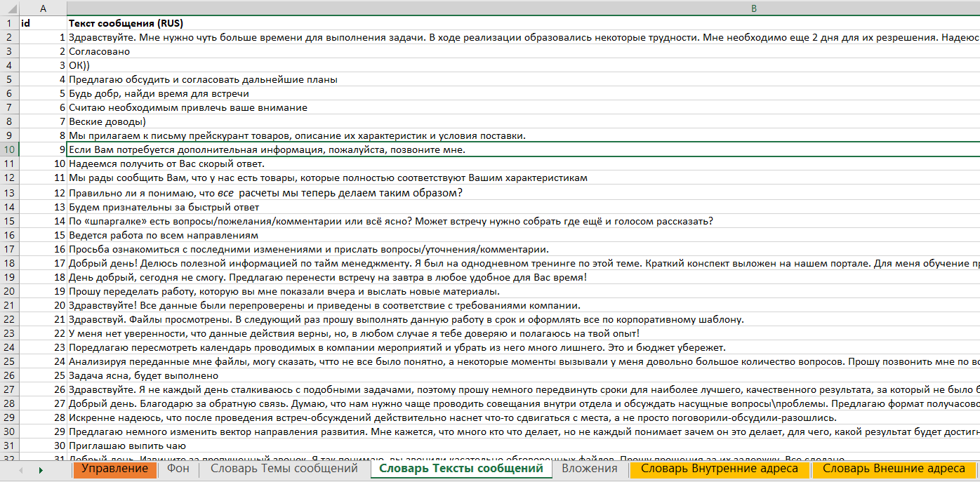The image size is (980, 482).
Task: Click the 'id' header cell
Action: tap(44, 22)
